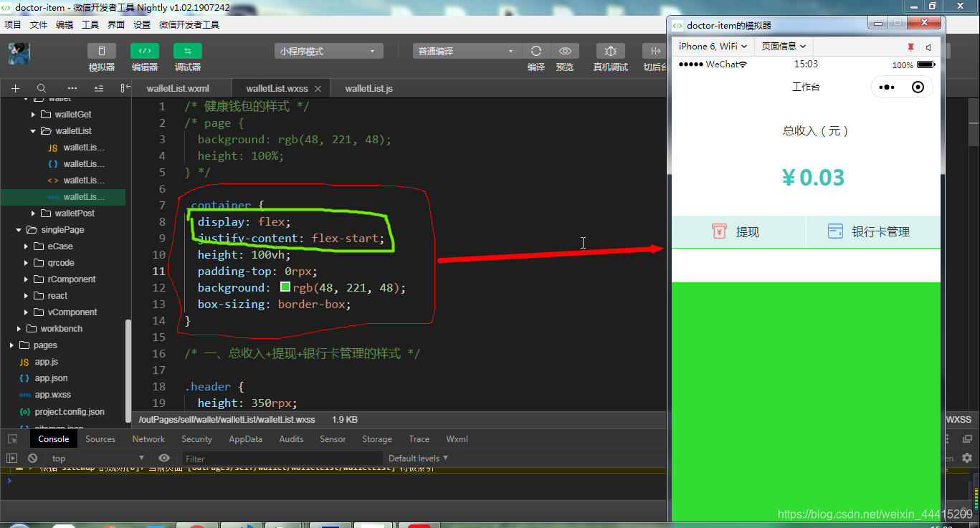Switch to the Network devtools tab
Image resolution: width=980 pixels, height=528 pixels.
point(148,439)
